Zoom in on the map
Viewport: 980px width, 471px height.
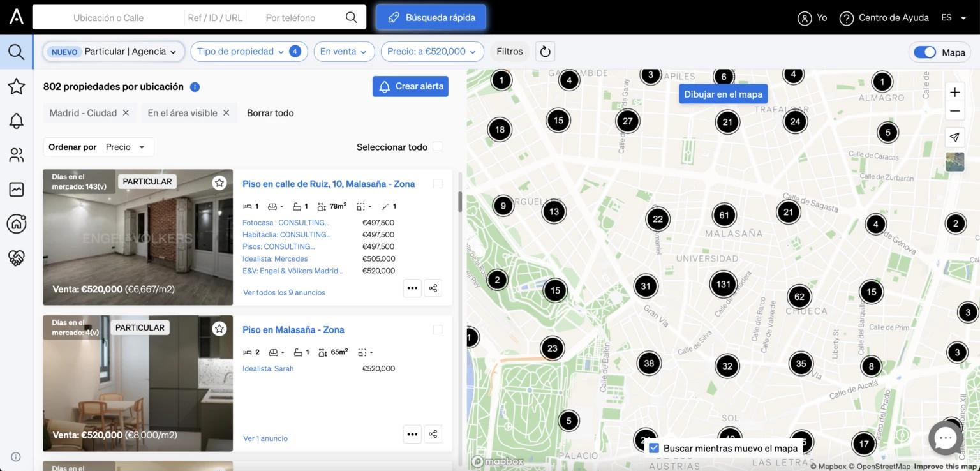click(954, 92)
